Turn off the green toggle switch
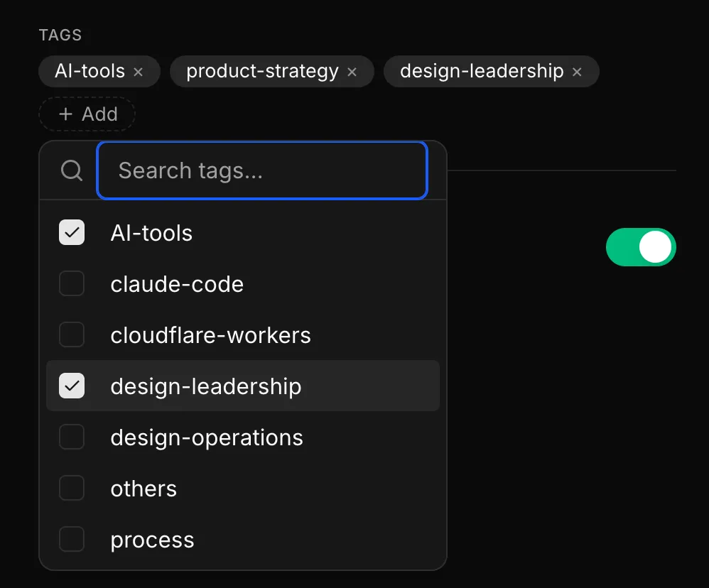709x588 pixels. tap(641, 247)
